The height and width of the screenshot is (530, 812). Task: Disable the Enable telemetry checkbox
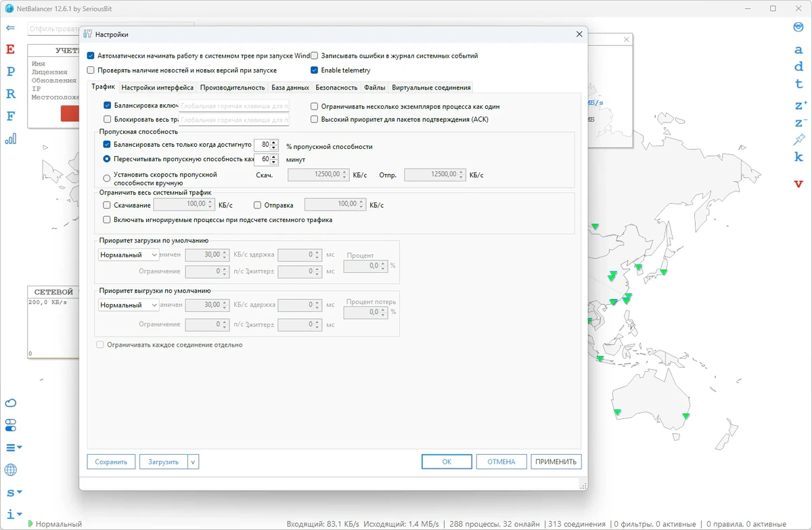pyautogui.click(x=314, y=70)
